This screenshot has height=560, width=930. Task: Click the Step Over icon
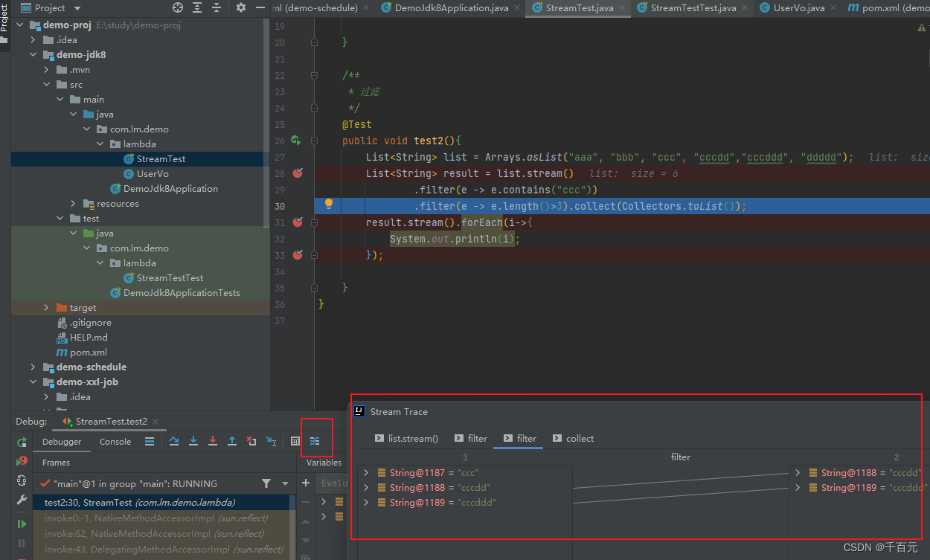pyautogui.click(x=174, y=441)
